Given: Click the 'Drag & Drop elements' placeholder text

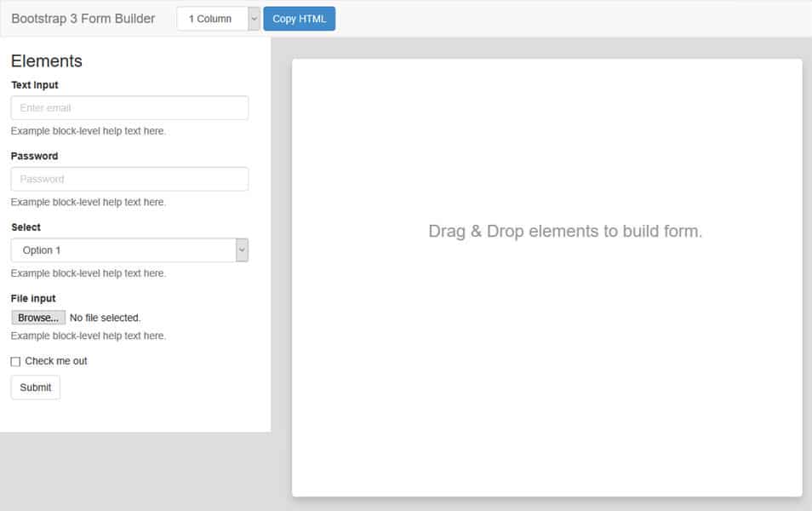Looking at the screenshot, I should click(565, 232).
